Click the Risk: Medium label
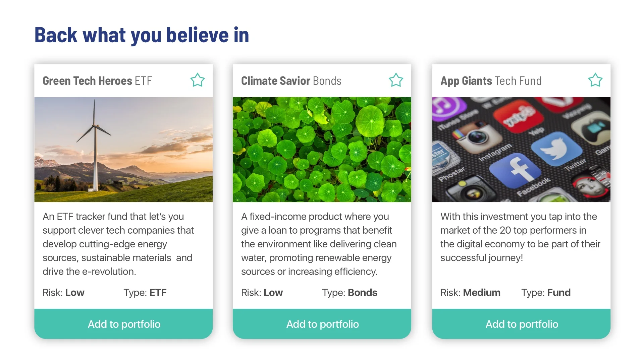 pyautogui.click(x=470, y=293)
